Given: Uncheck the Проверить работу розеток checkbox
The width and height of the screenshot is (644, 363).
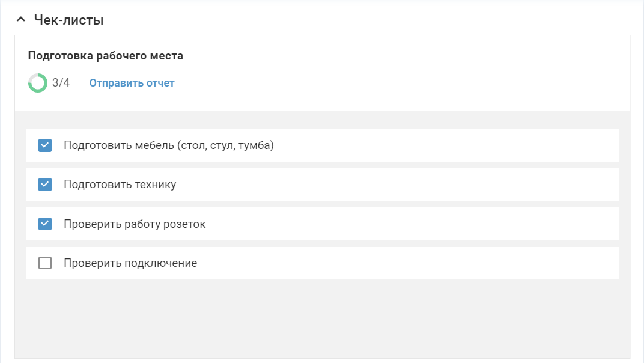Looking at the screenshot, I should click(x=45, y=224).
